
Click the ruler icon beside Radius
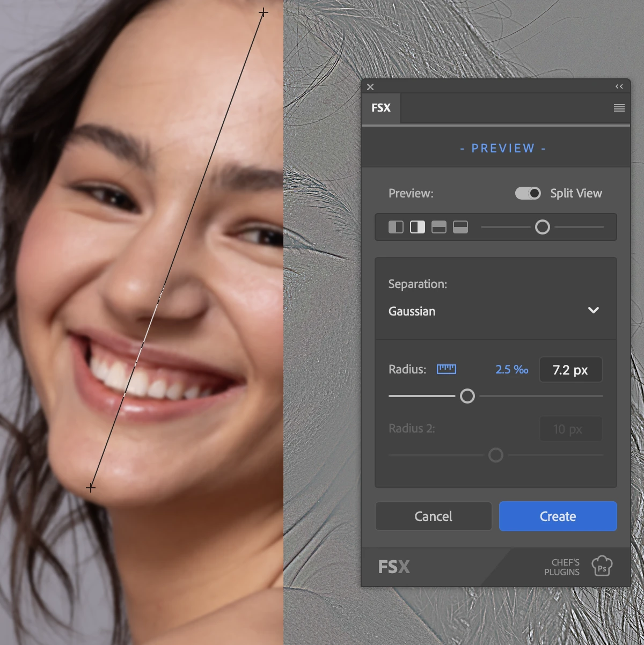[447, 369]
